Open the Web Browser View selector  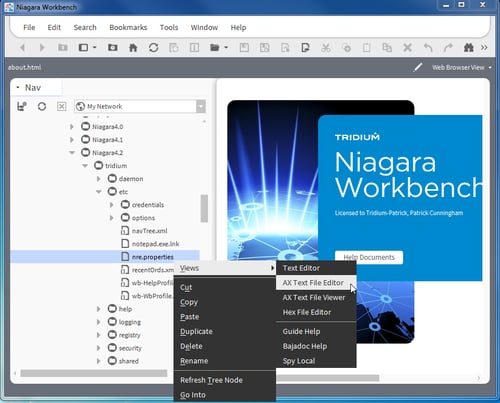click(462, 67)
